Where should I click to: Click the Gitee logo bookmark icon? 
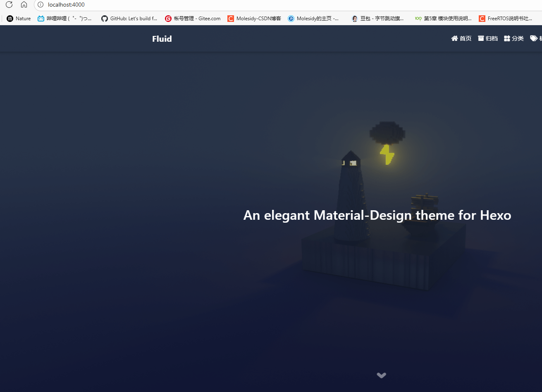coord(168,18)
